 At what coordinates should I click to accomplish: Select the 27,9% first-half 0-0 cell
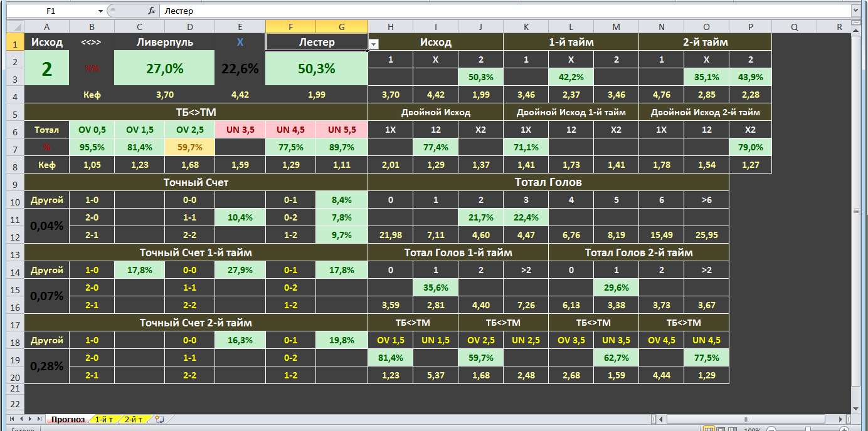click(x=240, y=270)
